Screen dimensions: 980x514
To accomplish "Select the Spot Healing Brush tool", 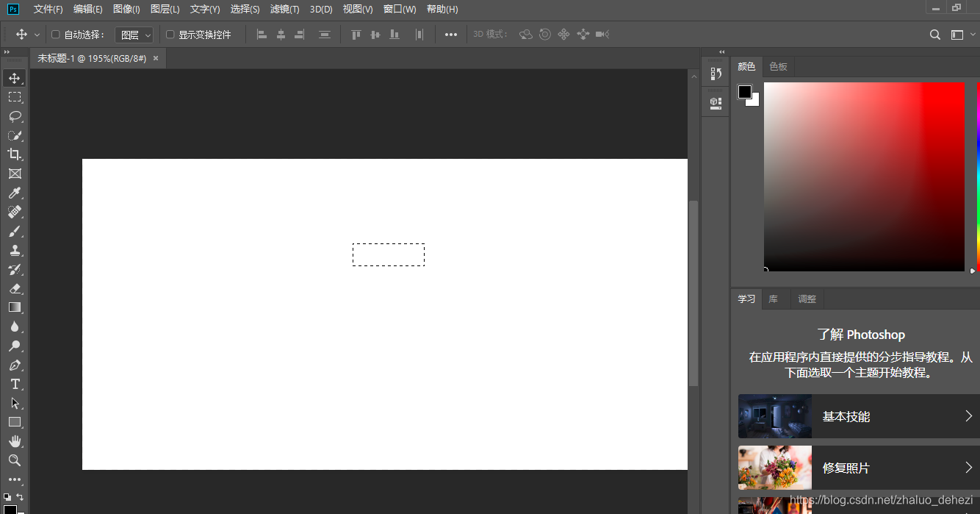I will pyautogui.click(x=15, y=212).
